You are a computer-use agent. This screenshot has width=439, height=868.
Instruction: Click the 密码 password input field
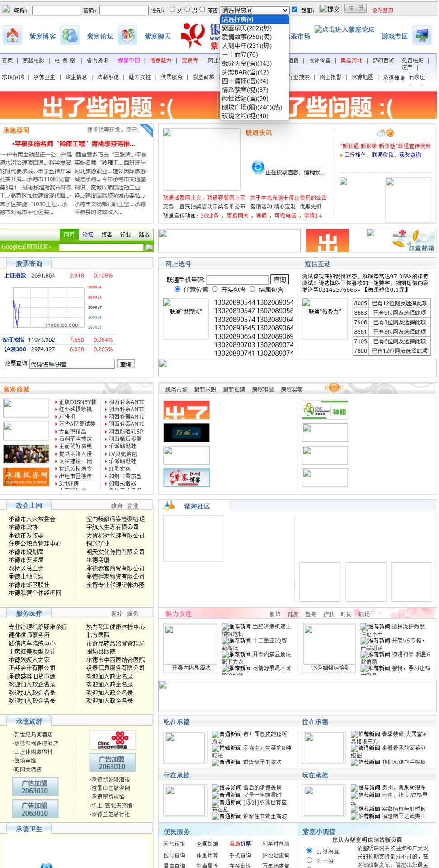(124, 10)
